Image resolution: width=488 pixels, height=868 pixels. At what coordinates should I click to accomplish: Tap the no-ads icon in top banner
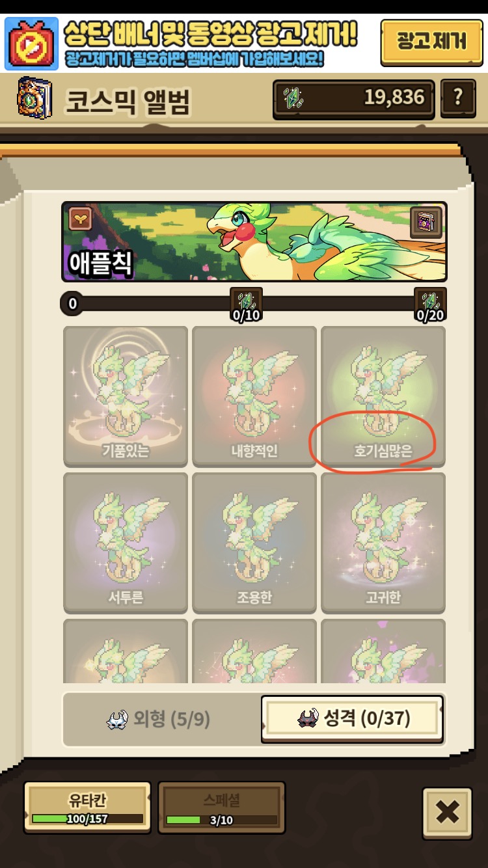31,44
